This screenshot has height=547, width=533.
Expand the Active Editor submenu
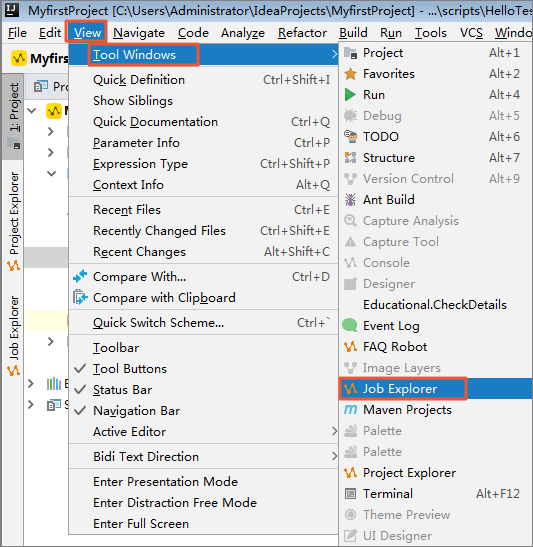pos(203,432)
